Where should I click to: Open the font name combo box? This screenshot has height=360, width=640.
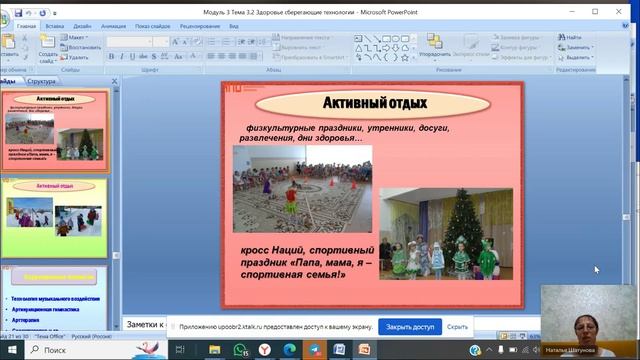(x=130, y=42)
